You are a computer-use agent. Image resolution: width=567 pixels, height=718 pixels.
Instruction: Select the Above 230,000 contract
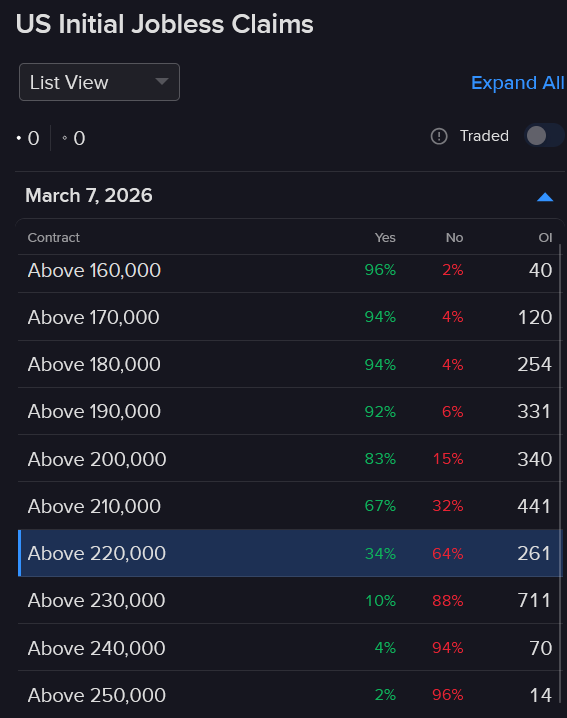(x=96, y=600)
